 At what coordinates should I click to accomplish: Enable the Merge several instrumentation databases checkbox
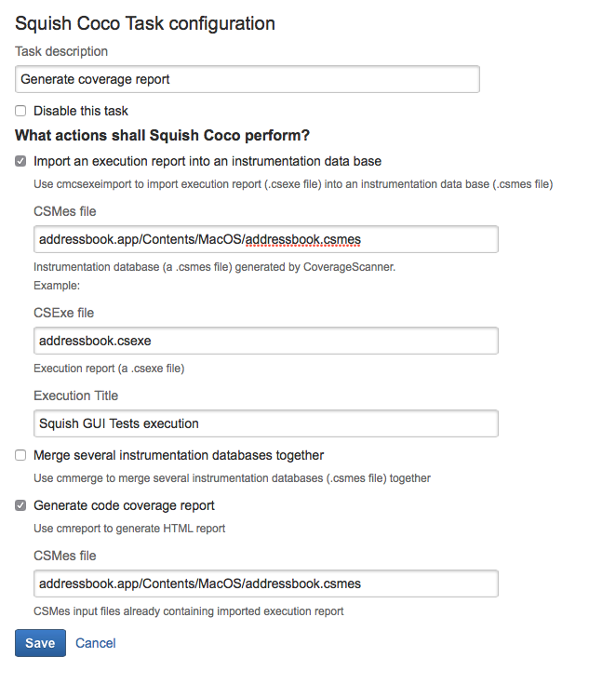pyautogui.click(x=20, y=456)
